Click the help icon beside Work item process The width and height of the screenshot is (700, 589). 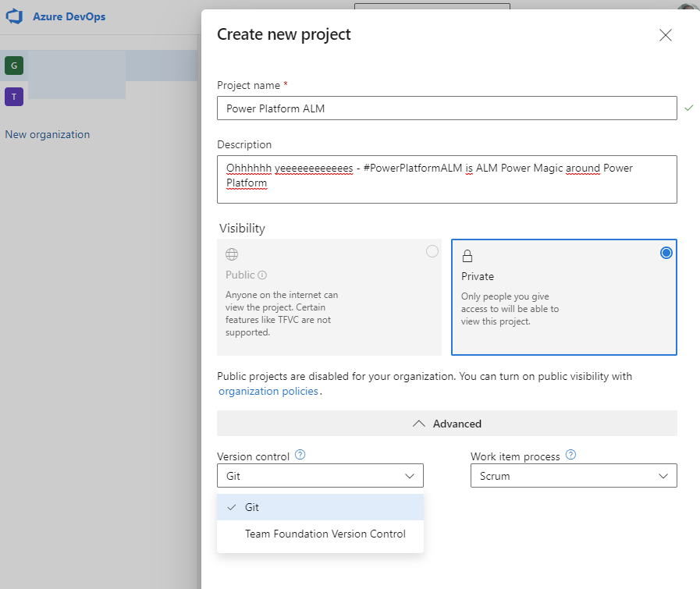[x=570, y=455]
